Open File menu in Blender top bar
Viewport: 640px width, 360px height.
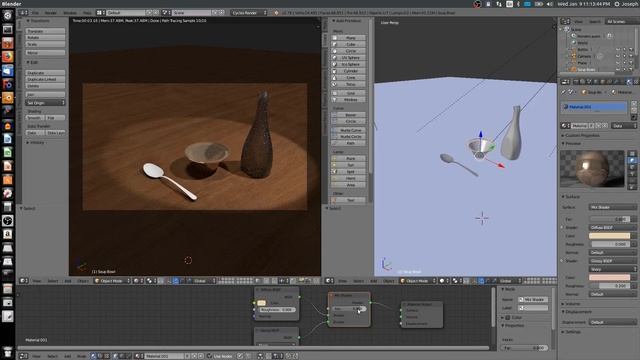(x=36, y=13)
